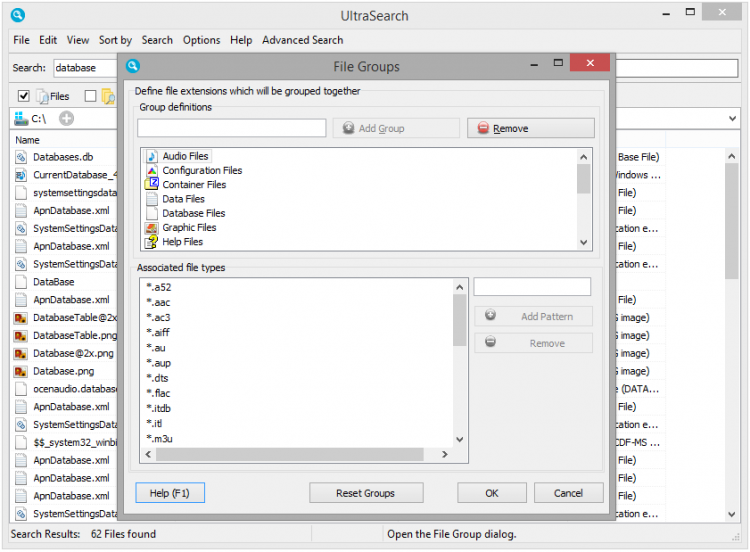Click the Search input containing database
750x552 pixels.
pos(86,68)
